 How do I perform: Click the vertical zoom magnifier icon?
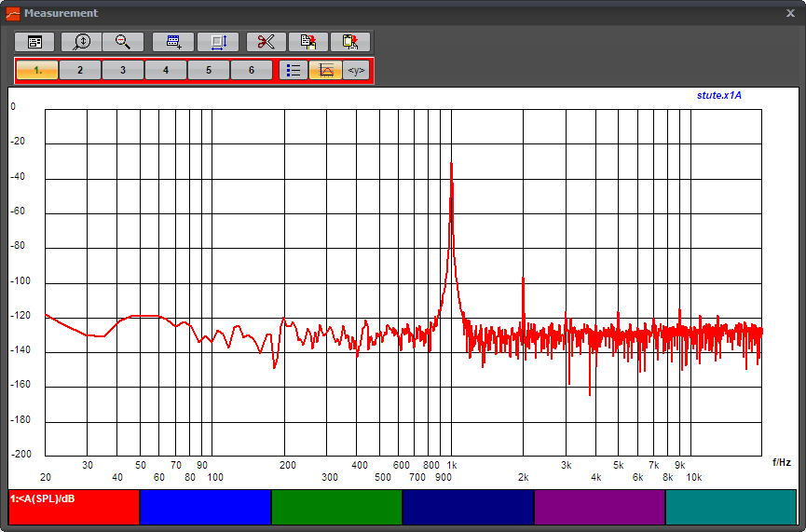pos(81,42)
